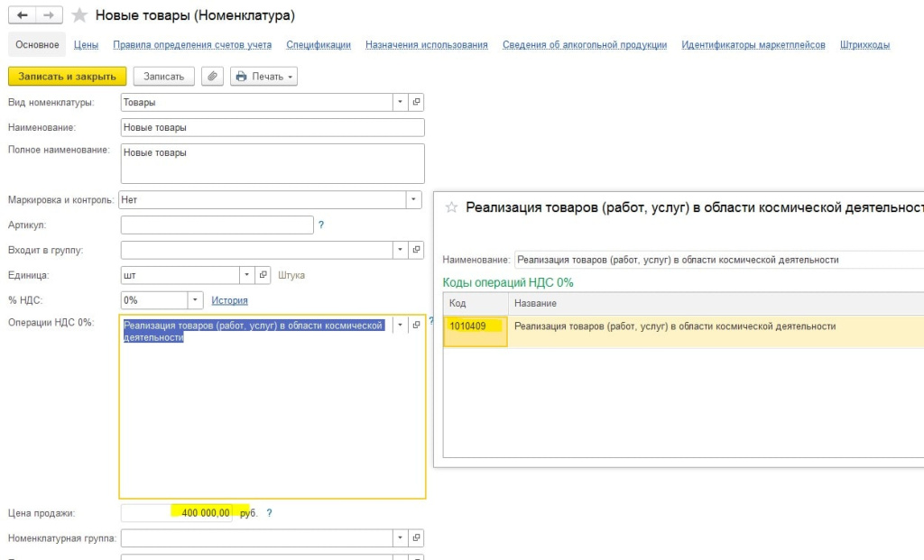This screenshot has width=924, height=560.
Task: Open the История link
Action: tap(229, 300)
